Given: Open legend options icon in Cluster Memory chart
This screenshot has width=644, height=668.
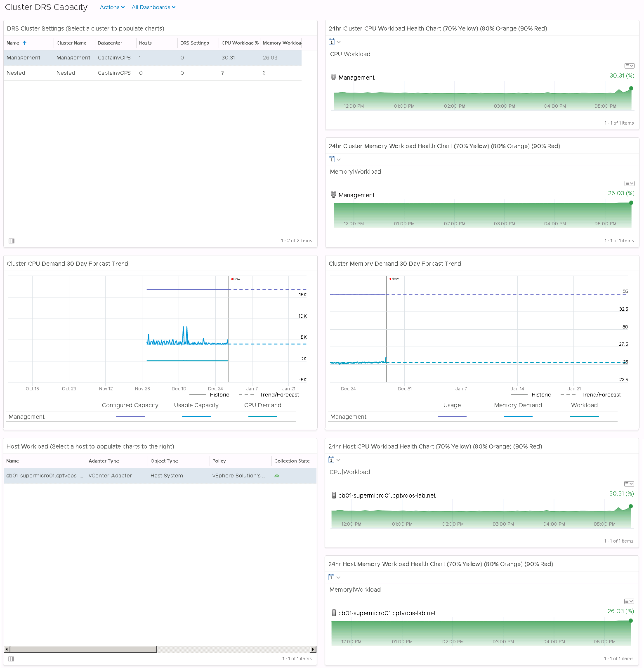Looking at the screenshot, I should (x=629, y=184).
